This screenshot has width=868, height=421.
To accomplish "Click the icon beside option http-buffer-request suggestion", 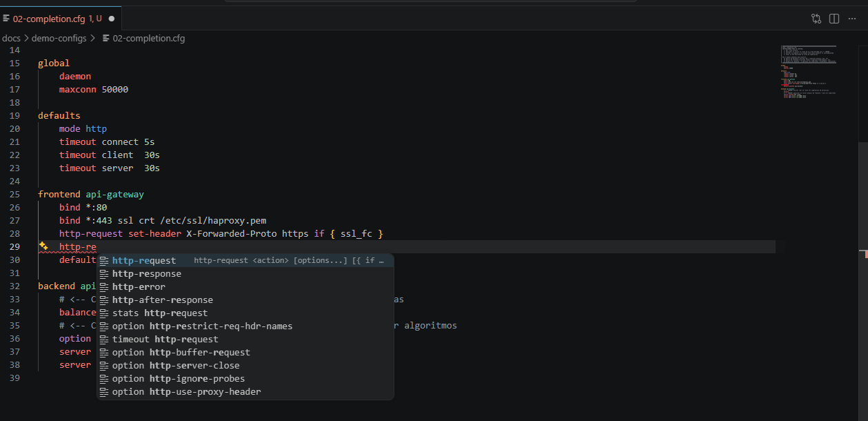I will pyautogui.click(x=105, y=352).
